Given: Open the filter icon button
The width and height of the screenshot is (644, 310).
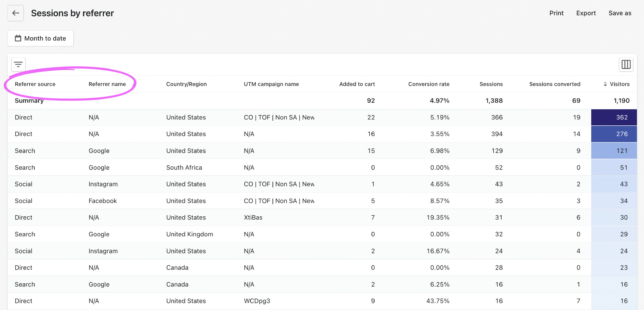Looking at the screenshot, I should click(x=18, y=64).
